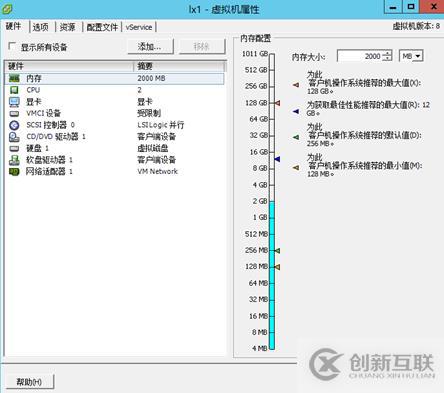Select the 虚拟磁盘 summary text
This screenshot has width=444, height=393.
pyautogui.click(x=153, y=148)
